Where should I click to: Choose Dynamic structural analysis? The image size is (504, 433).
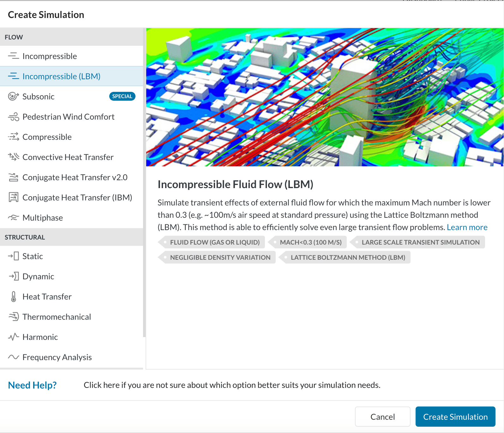pos(38,276)
